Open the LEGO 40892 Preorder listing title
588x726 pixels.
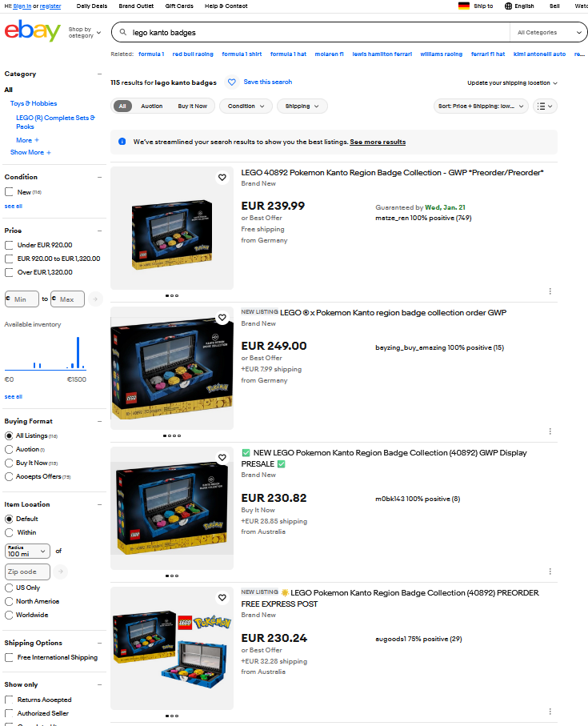pos(392,172)
